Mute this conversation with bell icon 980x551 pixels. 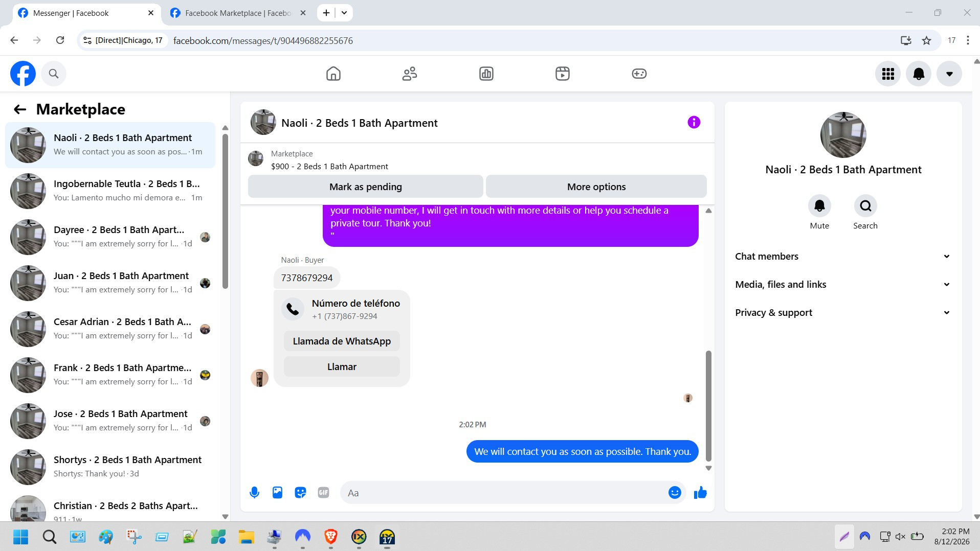pyautogui.click(x=819, y=206)
